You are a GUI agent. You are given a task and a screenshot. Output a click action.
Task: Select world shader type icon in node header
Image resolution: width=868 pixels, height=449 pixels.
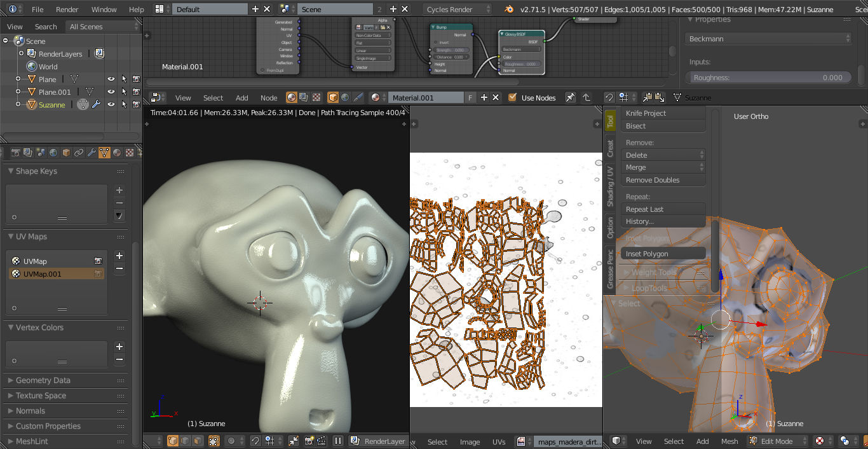(345, 97)
